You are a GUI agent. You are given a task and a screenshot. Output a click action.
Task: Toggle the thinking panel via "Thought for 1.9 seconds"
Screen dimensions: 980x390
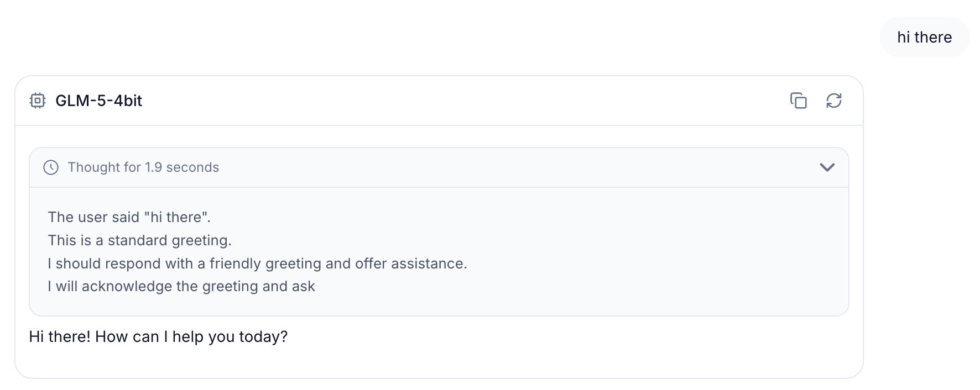pos(143,167)
